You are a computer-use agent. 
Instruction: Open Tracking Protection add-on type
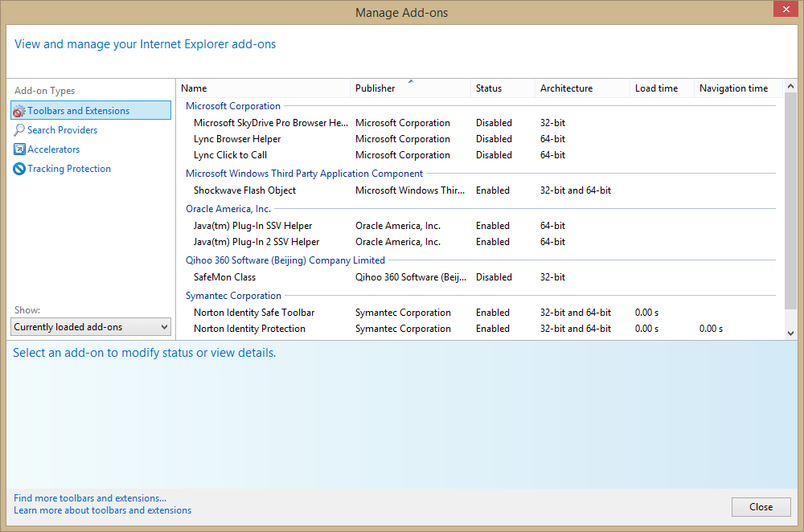[x=68, y=169]
